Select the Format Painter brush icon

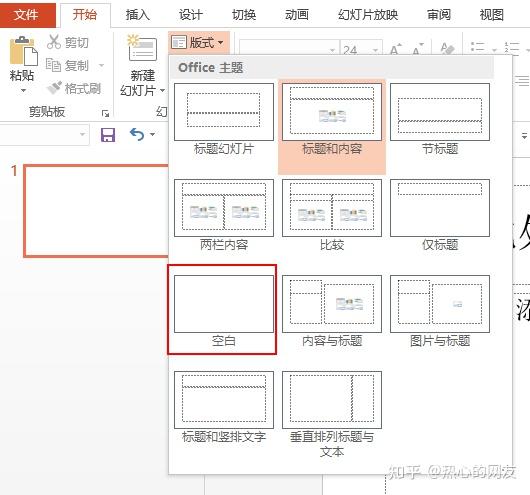click(54, 88)
